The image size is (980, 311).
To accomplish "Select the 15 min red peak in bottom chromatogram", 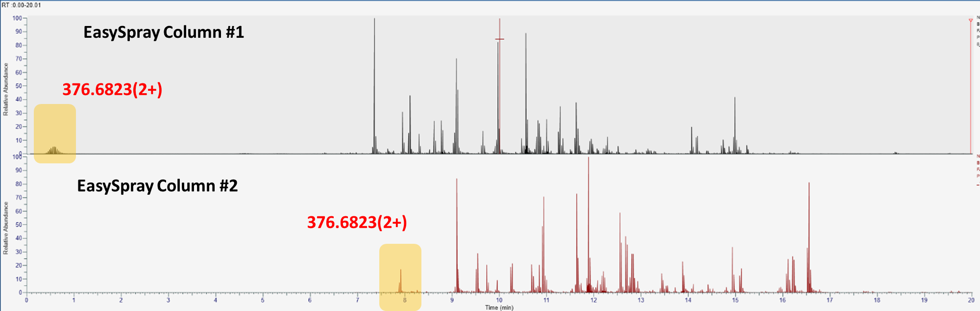I will [x=732, y=270].
